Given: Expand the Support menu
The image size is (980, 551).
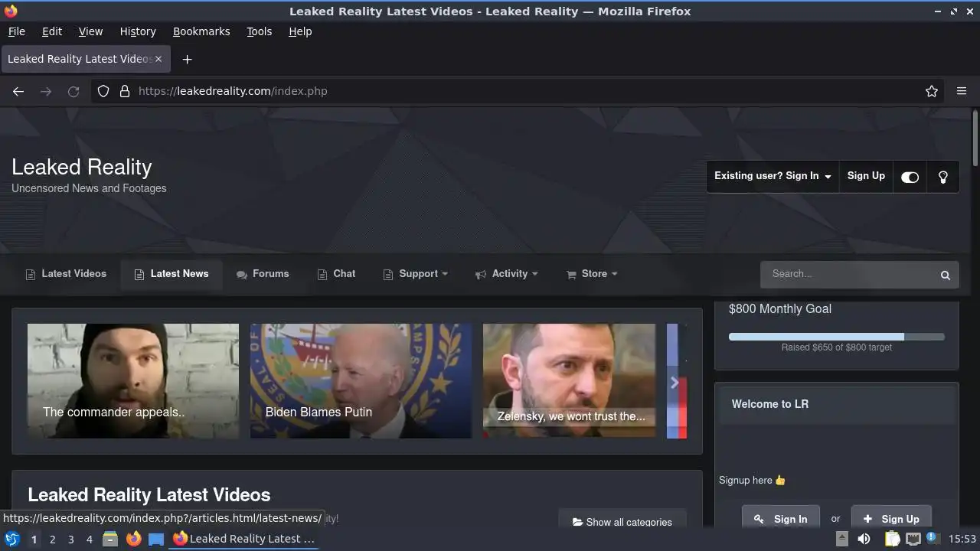Looking at the screenshot, I should point(416,274).
